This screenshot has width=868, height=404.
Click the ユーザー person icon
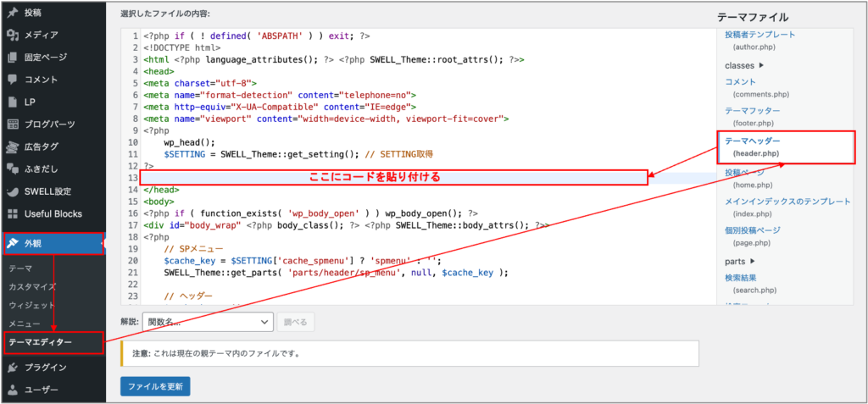point(12,390)
